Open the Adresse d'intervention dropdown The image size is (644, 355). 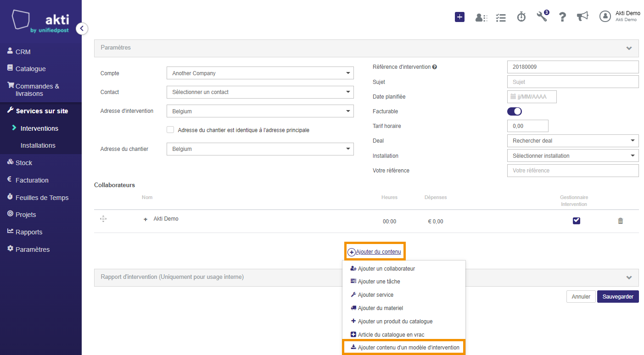point(260,111)
